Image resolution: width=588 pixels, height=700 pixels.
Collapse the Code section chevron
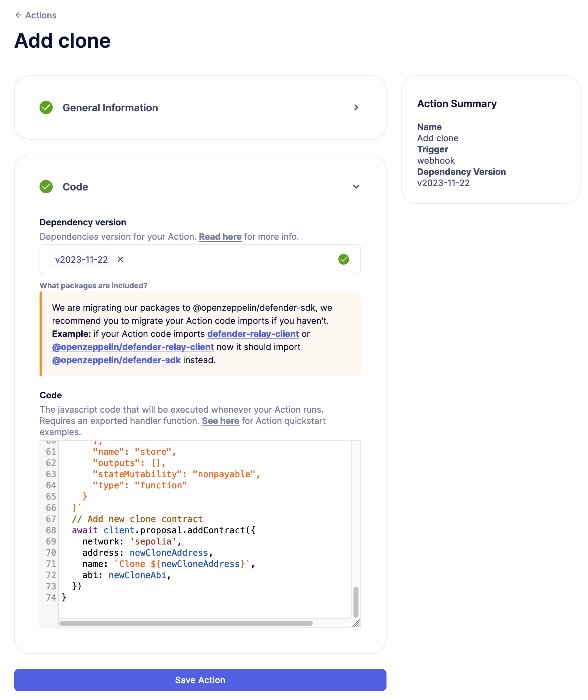pyautogui.click(x=356, y=186)
